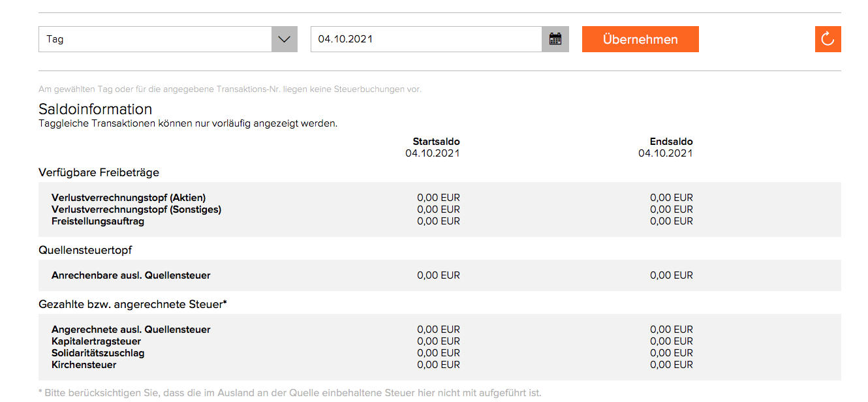
Task: Click the Saldoinformation heading
Action: click(x=95, y=109)
